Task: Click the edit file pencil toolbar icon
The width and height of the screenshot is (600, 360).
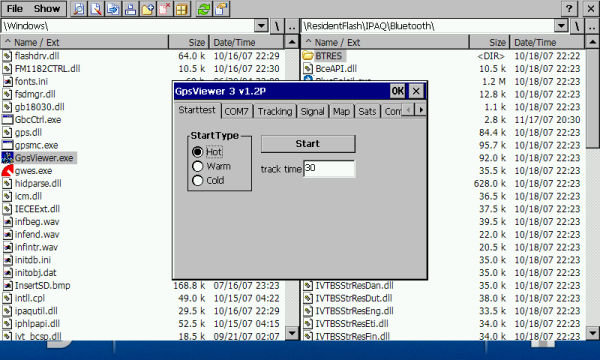Action: [96, 9]
